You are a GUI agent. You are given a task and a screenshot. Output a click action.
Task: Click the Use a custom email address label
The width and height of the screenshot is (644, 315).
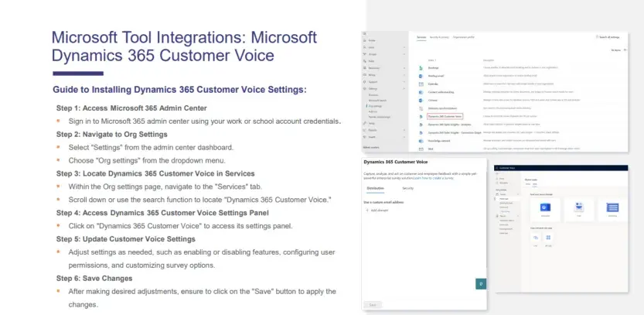pos(383,202)
